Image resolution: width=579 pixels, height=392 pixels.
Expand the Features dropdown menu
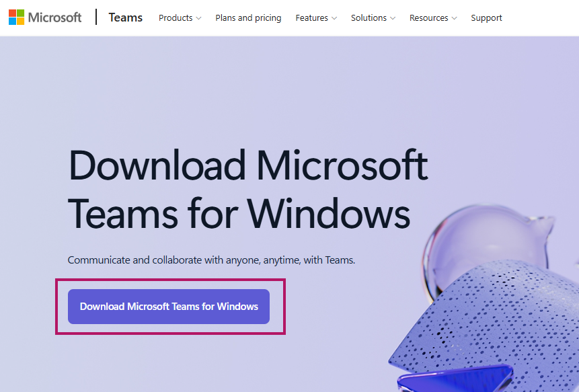coord(316,17)
